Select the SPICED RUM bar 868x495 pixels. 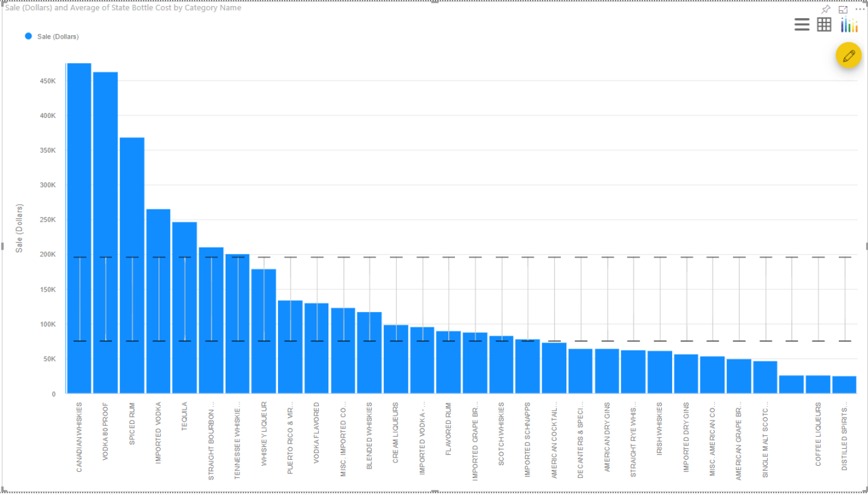coord(132,264)
